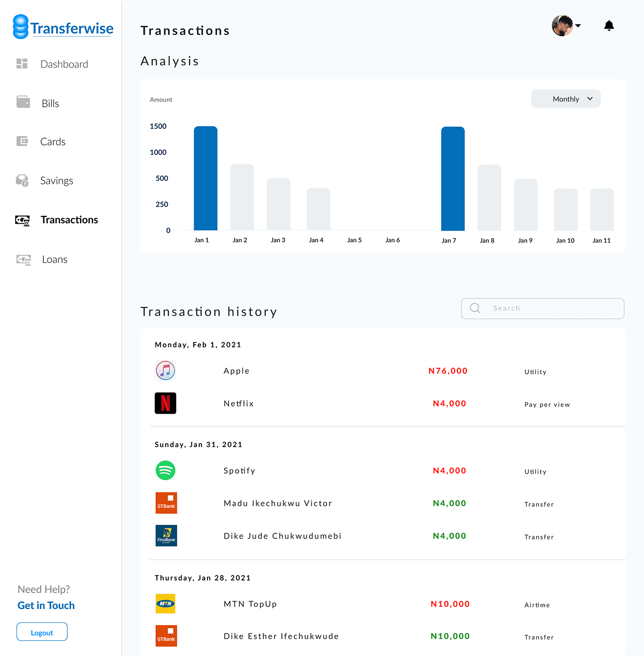This screenshot has height=656, width=644.
Task: Click the Cards icon in sidebar
Action: click(22, 141)
